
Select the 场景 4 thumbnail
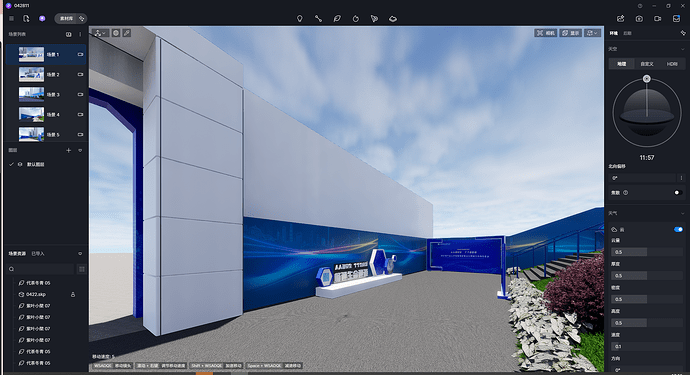click(x=31, y=114)
